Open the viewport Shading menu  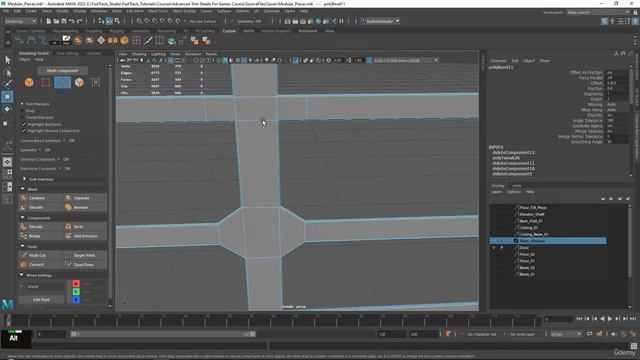139,54
